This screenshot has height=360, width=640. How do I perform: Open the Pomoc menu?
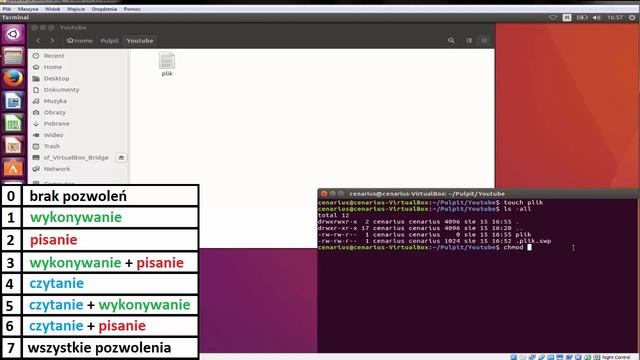pos(132,9)
